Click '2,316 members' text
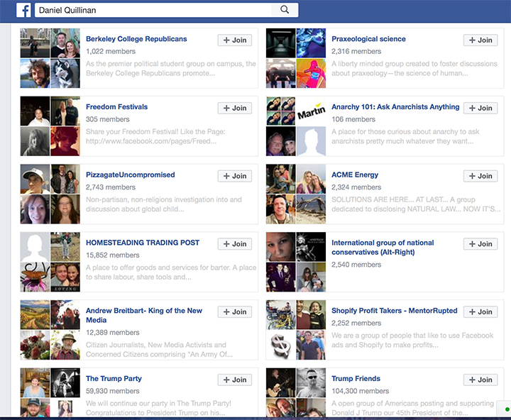Viewport: 511px width, 420px height. 356,51
